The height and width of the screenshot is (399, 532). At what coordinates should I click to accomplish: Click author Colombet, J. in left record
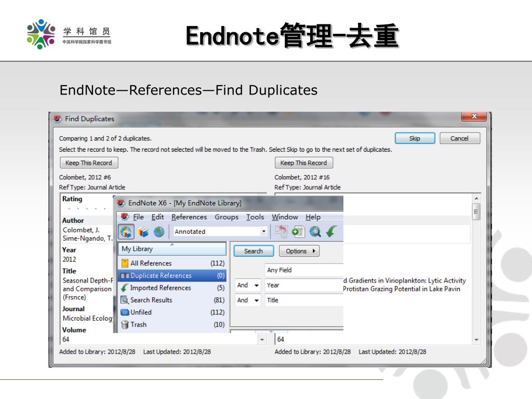click(x=81, y=230)
